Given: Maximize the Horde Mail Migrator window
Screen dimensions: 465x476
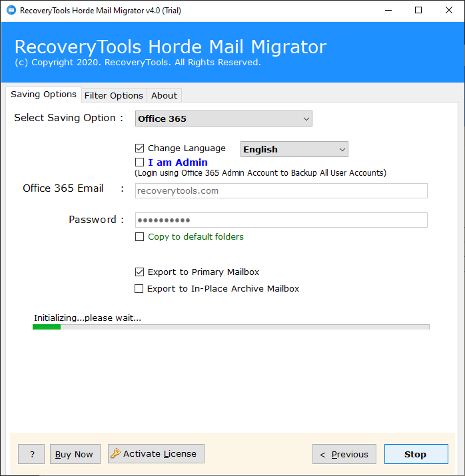Looking at the screenshot, I should point(418,11).
